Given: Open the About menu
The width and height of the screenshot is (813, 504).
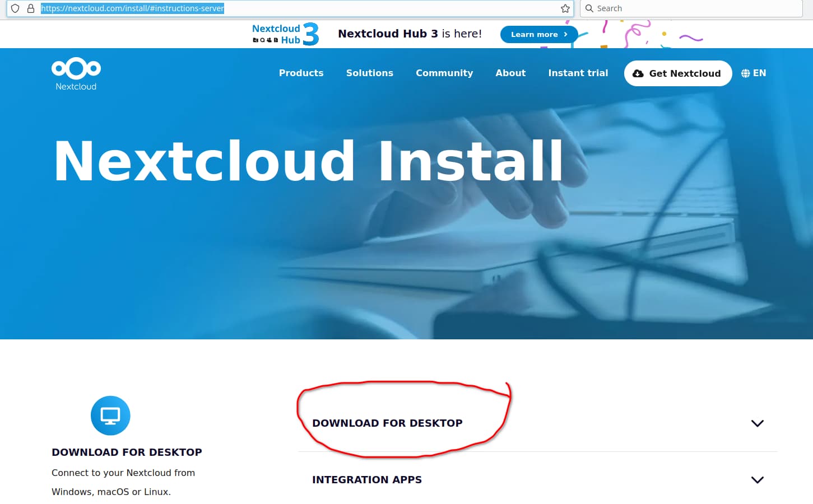Looking at the screenshot, I should coord(510,73).
